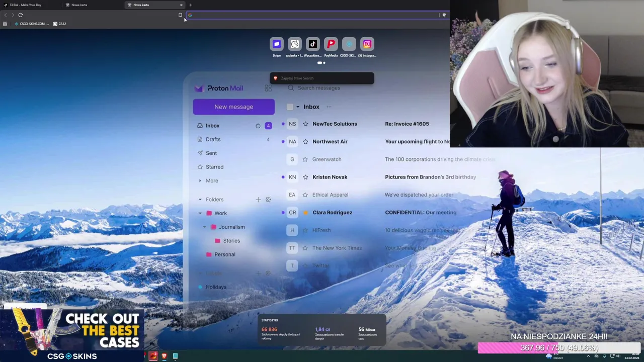This screenshot has width=644, height=362.
Task: Select the NewTec email via its NS avatar
Action: point(292,124)
